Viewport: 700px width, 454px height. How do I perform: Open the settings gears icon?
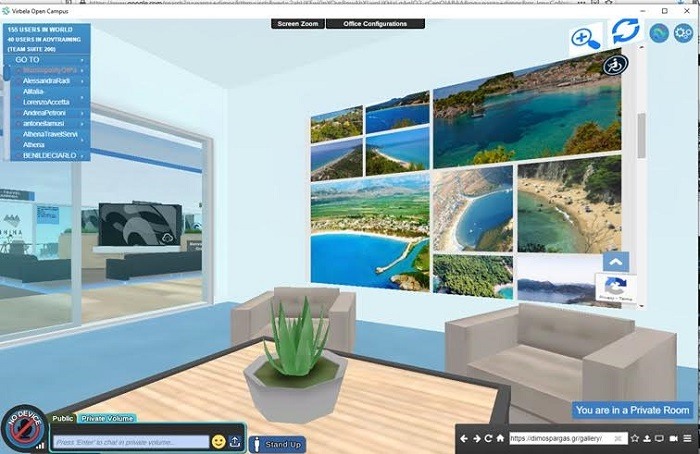(x=684, y=34)
